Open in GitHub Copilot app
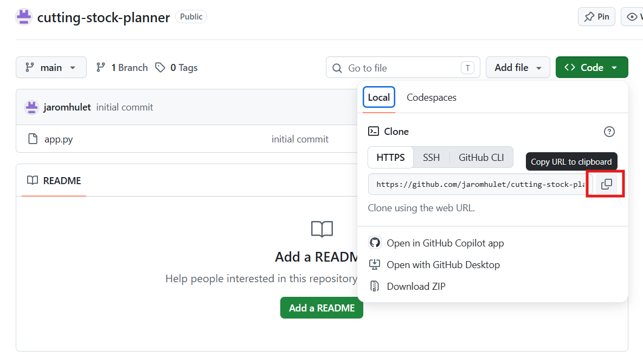 (445, 243)
